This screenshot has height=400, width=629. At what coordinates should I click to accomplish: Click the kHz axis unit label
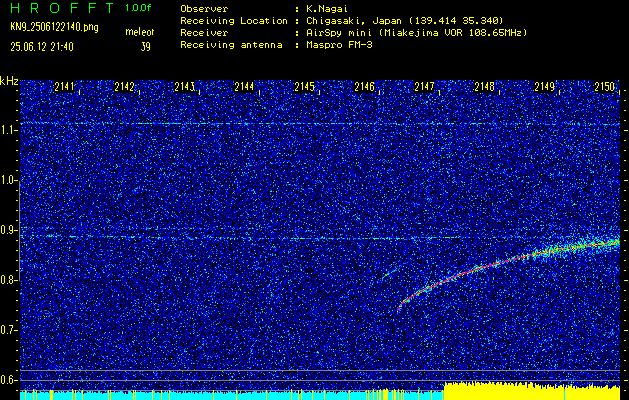click(9, 81)
